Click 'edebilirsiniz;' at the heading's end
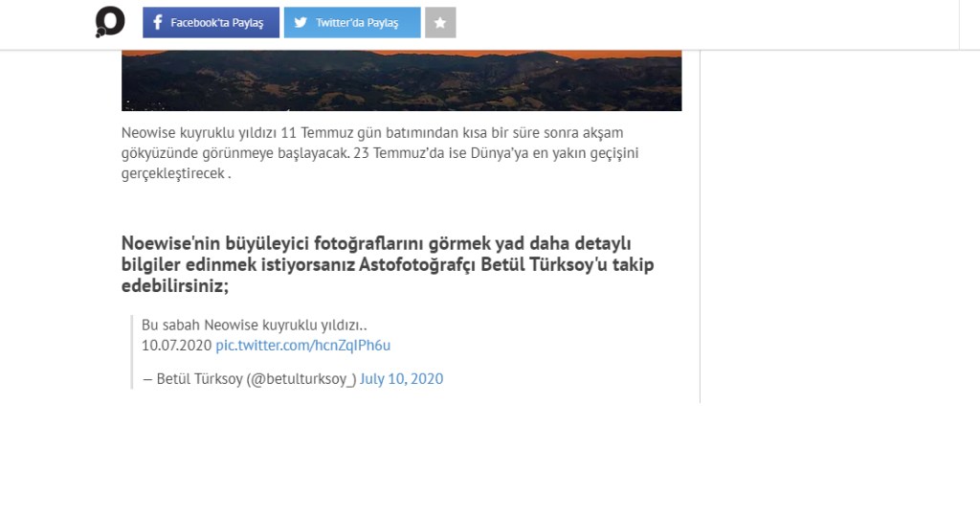The image size is (980, 517). click(175, 286)
